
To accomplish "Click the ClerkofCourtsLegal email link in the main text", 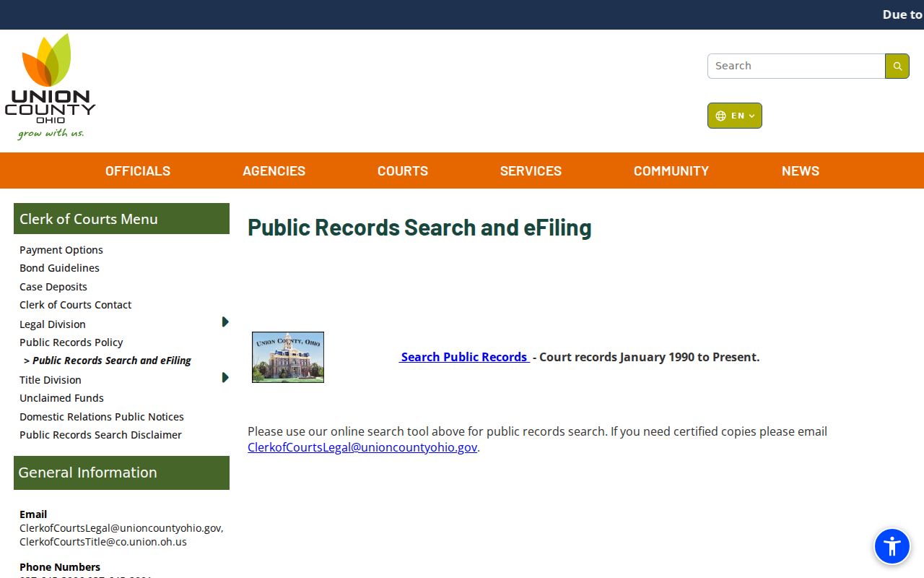I will point(362,447).
